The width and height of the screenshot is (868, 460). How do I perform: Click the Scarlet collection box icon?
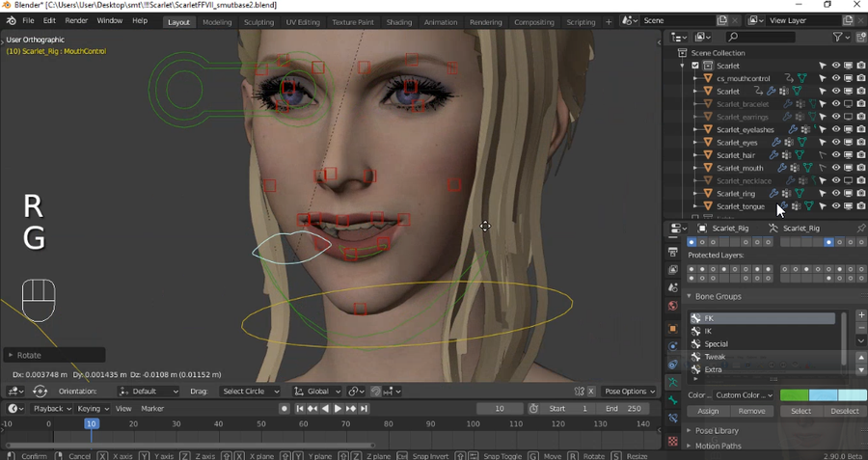[708, 66]
